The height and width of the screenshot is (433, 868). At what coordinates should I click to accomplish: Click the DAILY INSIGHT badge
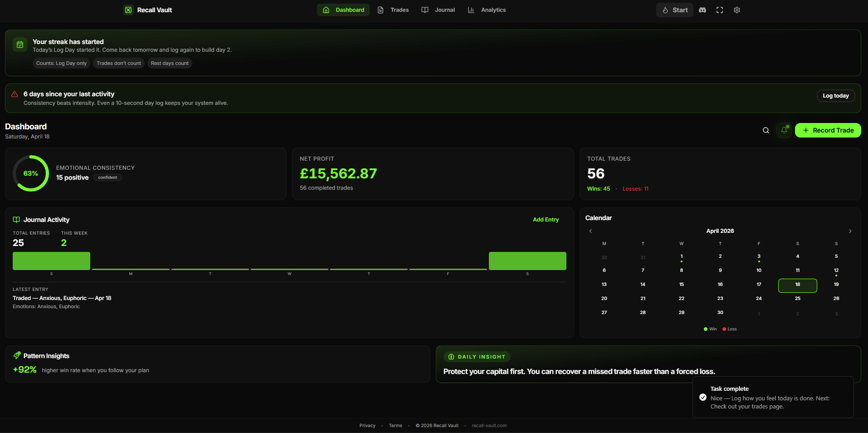[477, 357]
